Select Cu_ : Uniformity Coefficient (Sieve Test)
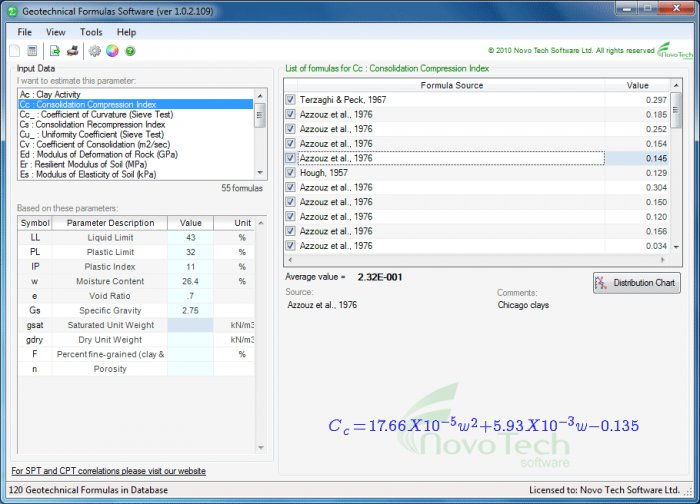The height and width of the screenshot is (504, 700). (x=136, y=134)
